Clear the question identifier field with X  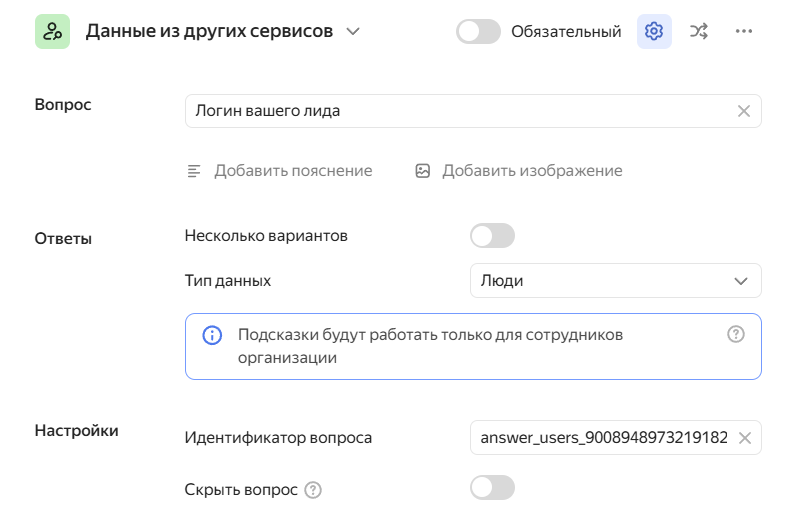744,438
